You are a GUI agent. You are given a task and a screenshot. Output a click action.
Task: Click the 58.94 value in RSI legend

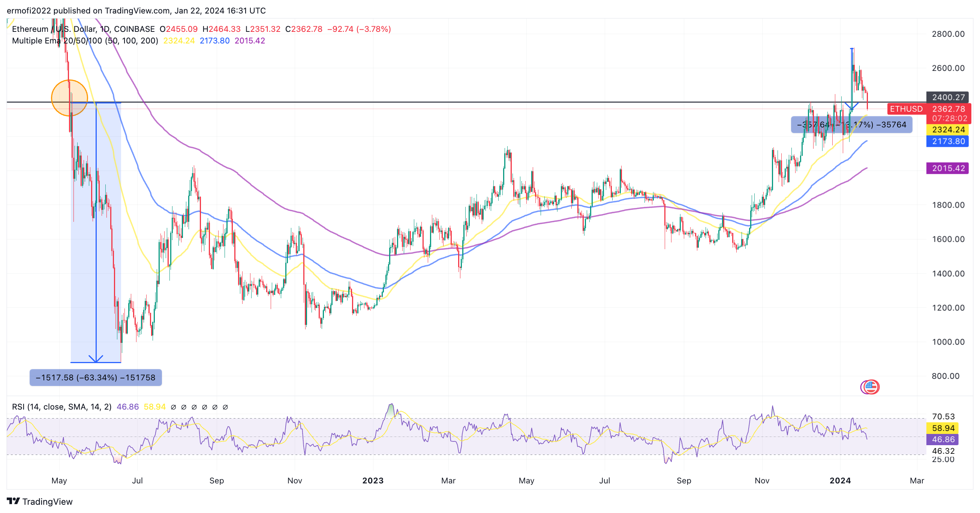154,407
